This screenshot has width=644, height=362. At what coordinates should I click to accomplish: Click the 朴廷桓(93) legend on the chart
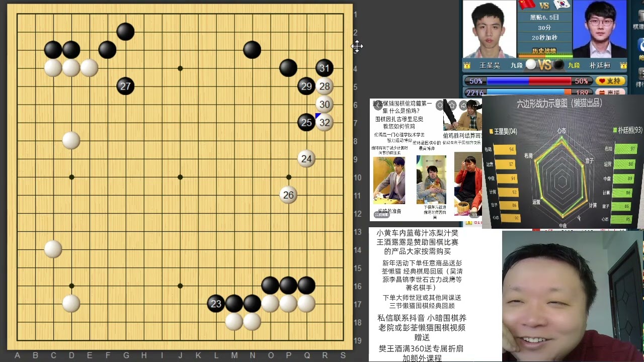click(628, 130)
